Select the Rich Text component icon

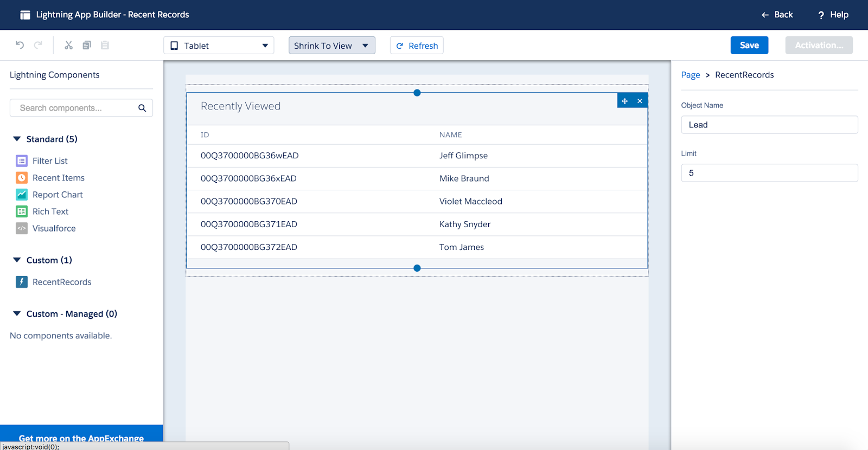22,211
